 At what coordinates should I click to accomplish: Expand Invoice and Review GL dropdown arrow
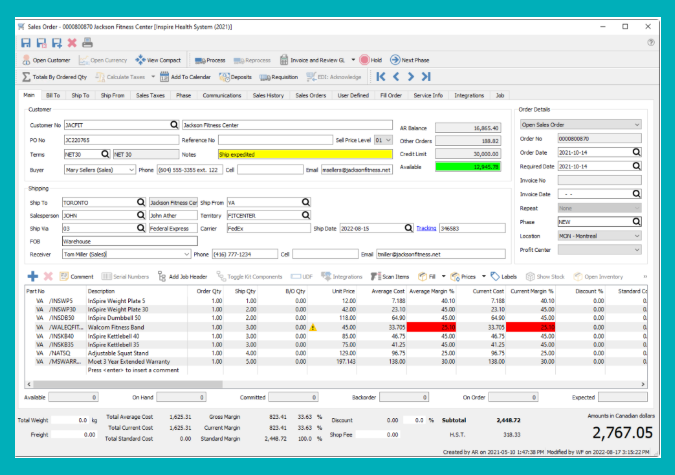(x=353, y=60)
